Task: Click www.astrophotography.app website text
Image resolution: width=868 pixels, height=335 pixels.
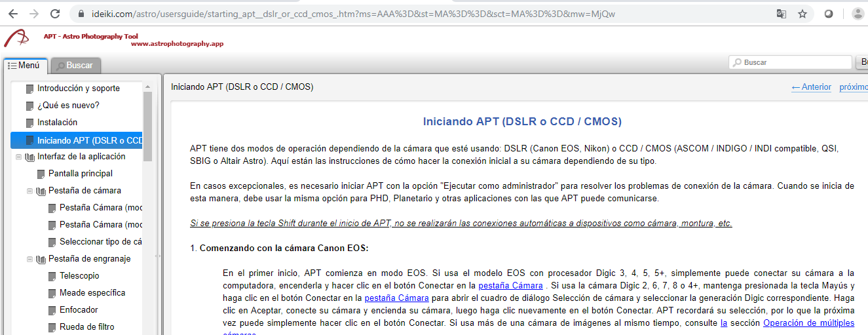Action: (x=177, y=43)
